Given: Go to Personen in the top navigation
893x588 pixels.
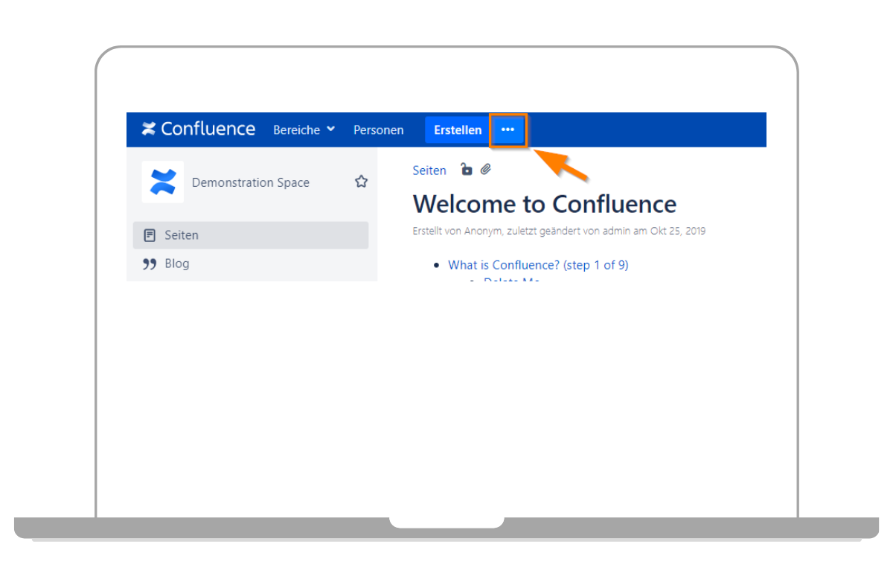Looking at the screenshot, I should 378,130.
